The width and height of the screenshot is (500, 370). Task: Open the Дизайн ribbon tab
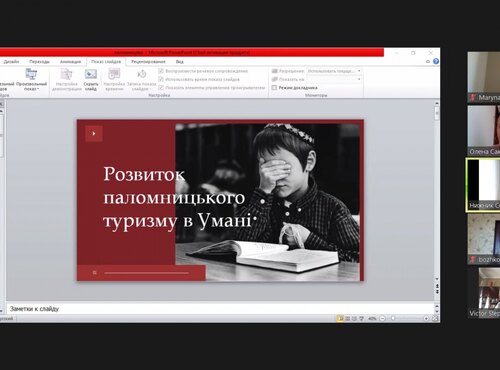click(12, 62)
